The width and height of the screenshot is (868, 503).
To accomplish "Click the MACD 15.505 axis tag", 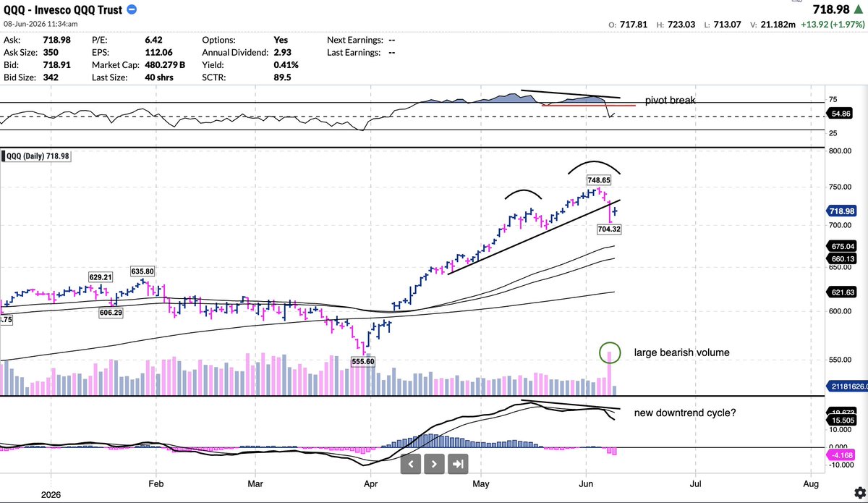I will click(x=843, y=421).
